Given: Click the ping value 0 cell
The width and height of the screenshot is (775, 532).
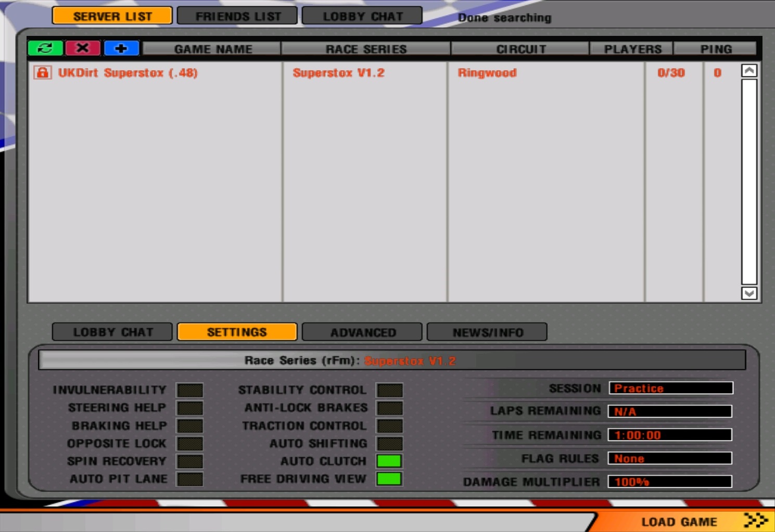Looking at the screenshot, I should pyautogui.click(x=717, y=73).
